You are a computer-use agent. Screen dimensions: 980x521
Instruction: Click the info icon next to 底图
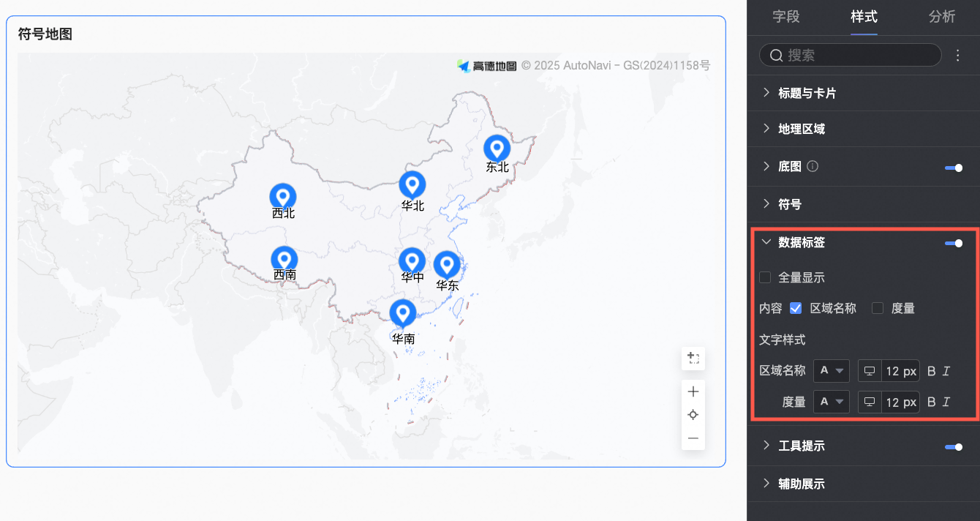coord(813,166)
